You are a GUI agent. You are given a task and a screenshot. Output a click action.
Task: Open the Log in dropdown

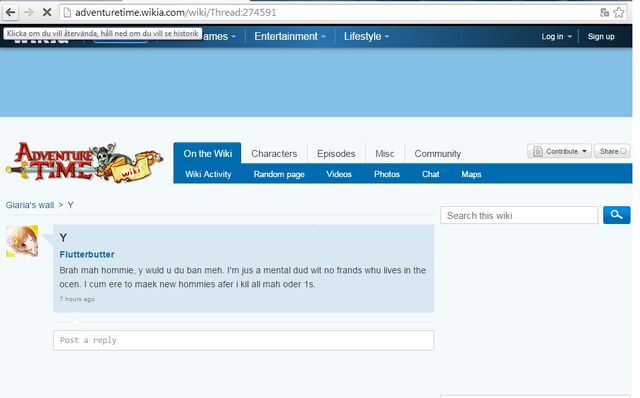(x=556, y=36)
